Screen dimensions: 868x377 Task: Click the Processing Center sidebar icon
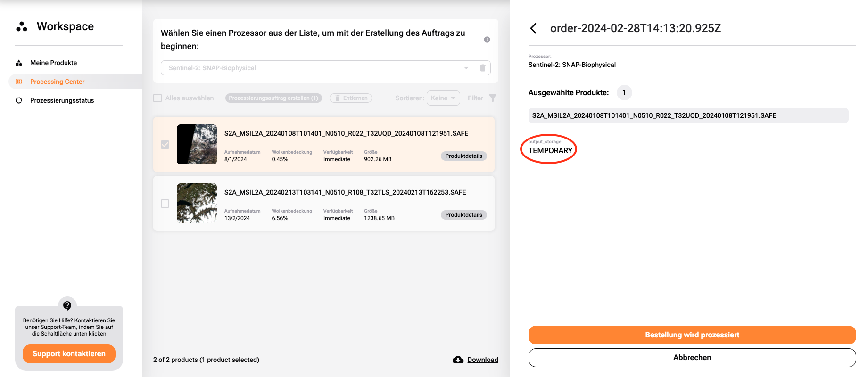click(x=19, y=82)
